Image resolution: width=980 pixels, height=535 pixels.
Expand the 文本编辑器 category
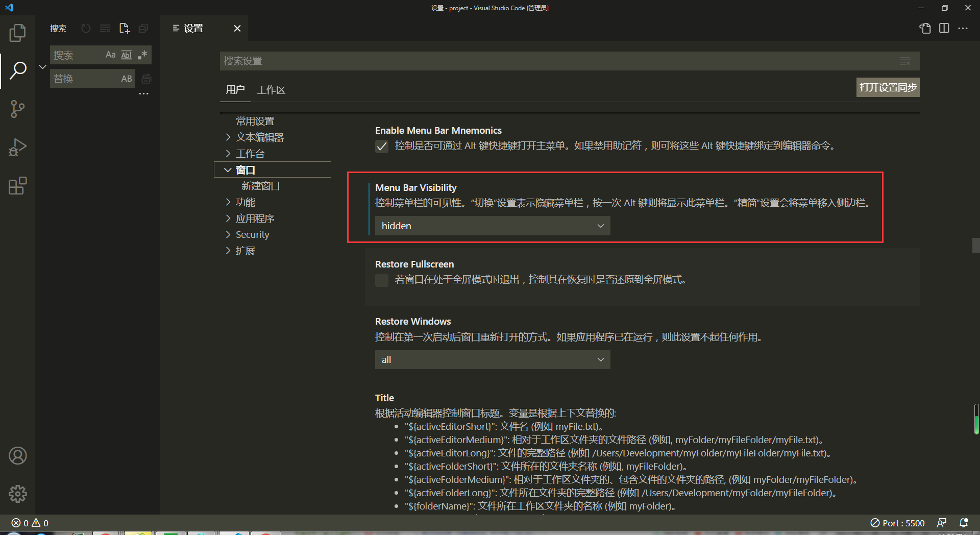(x=260, y=137)
